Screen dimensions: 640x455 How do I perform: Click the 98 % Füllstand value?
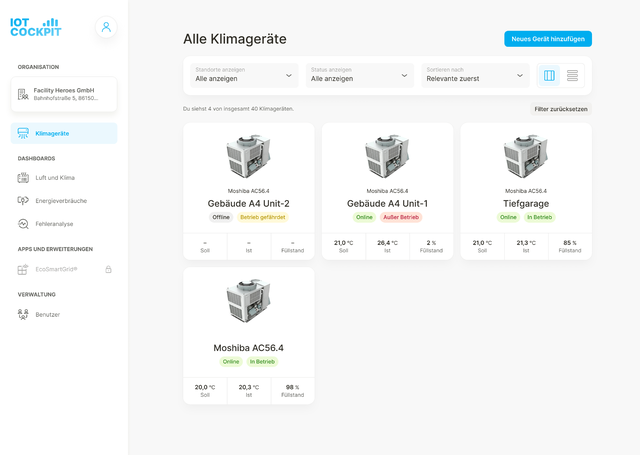coord(292,387)
